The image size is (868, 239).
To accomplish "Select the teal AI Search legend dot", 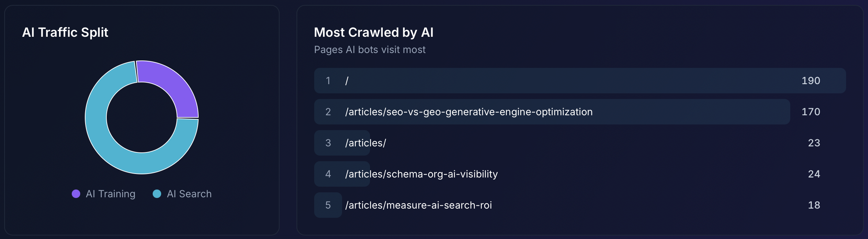I will point(158,194).
